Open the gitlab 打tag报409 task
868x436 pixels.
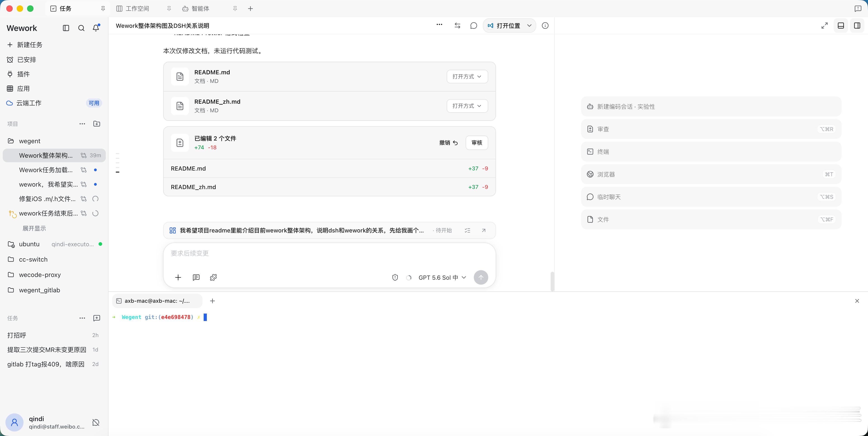point(54,364)
